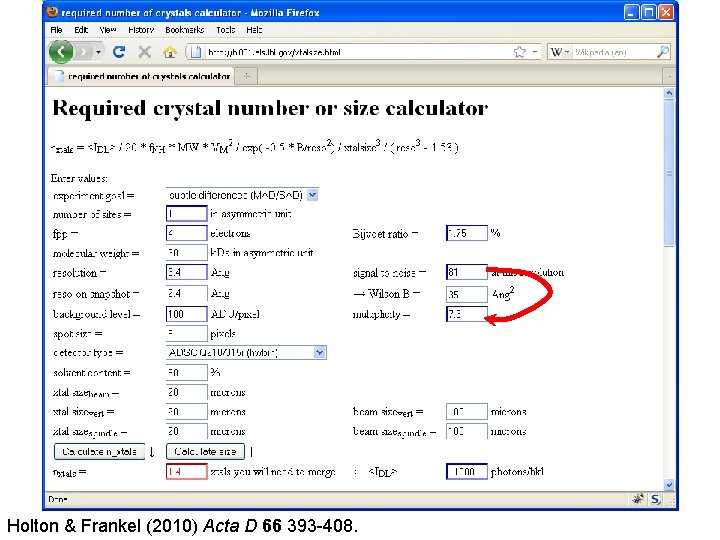Open the Tools menu
This screenshot has height=540, width=720.
[225, 30]
